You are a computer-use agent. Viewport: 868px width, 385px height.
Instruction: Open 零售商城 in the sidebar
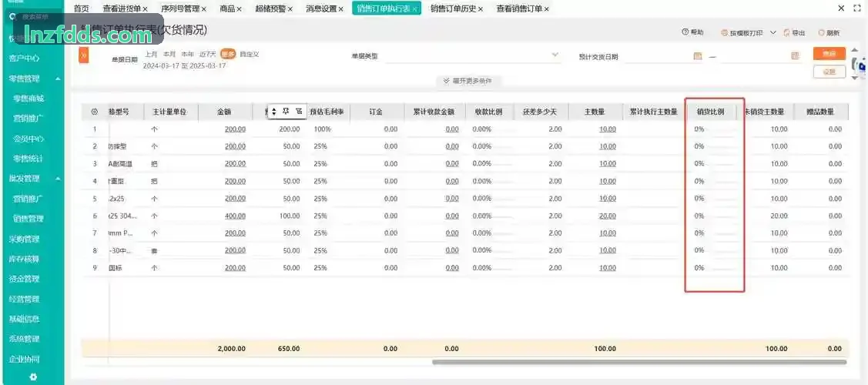pyautogui.click(x=28, y=99)
